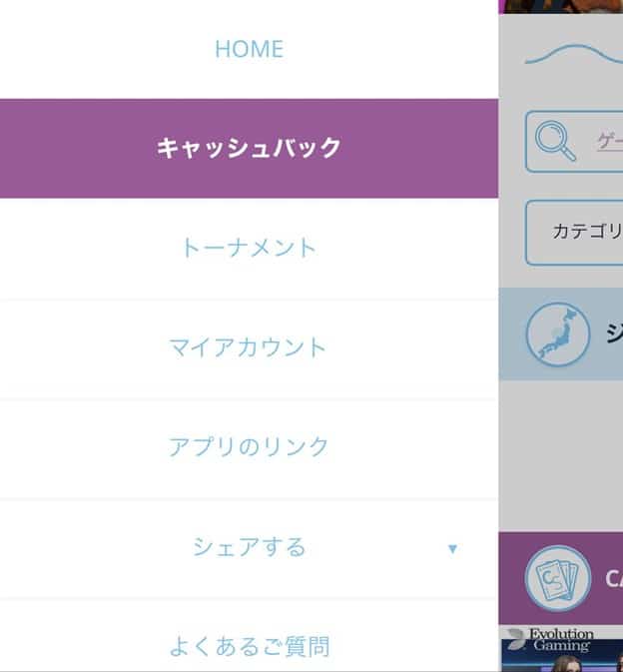Click the シェアする menu label
The height and width of the screenshot is (672, 623).
249,547
